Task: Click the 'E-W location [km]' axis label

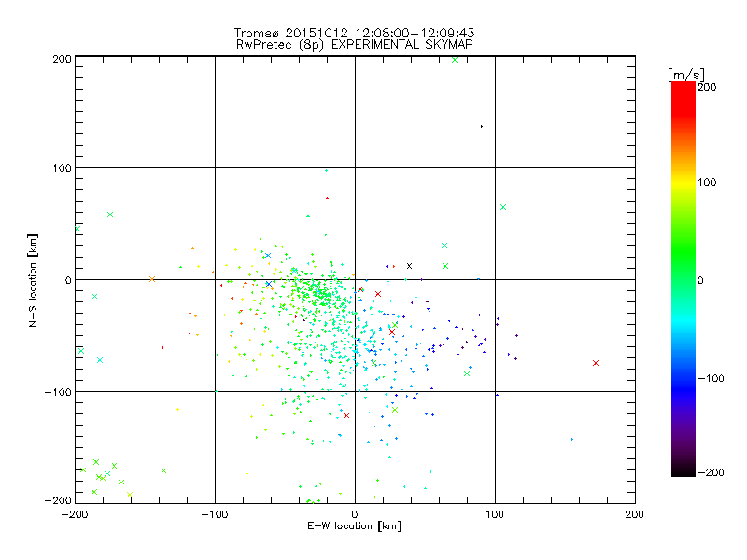Action: (x=354, y=525)
